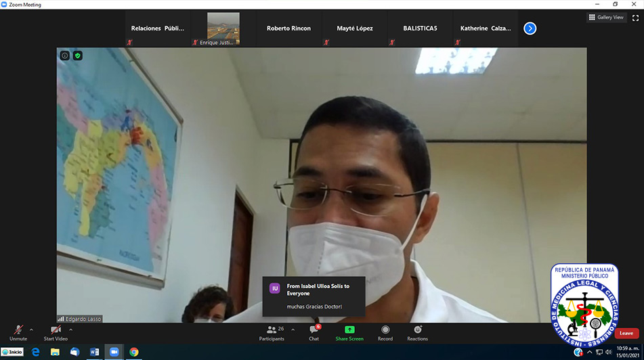644x360 pixels.
Task: Select Katherine Calza... participant tile
Action: [486, 28]
